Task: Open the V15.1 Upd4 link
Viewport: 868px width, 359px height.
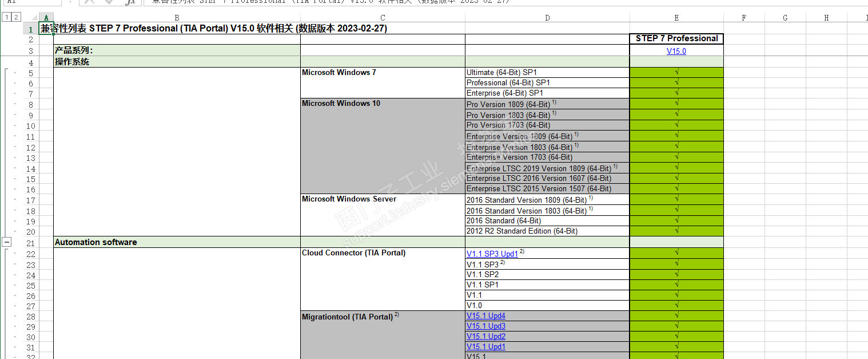Action: pos(486,316)
